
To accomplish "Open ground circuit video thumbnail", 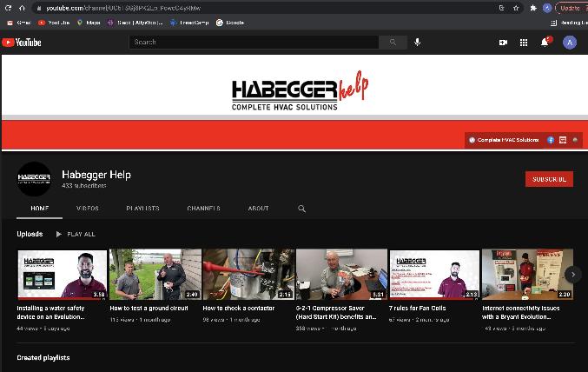I will point(155,275).
